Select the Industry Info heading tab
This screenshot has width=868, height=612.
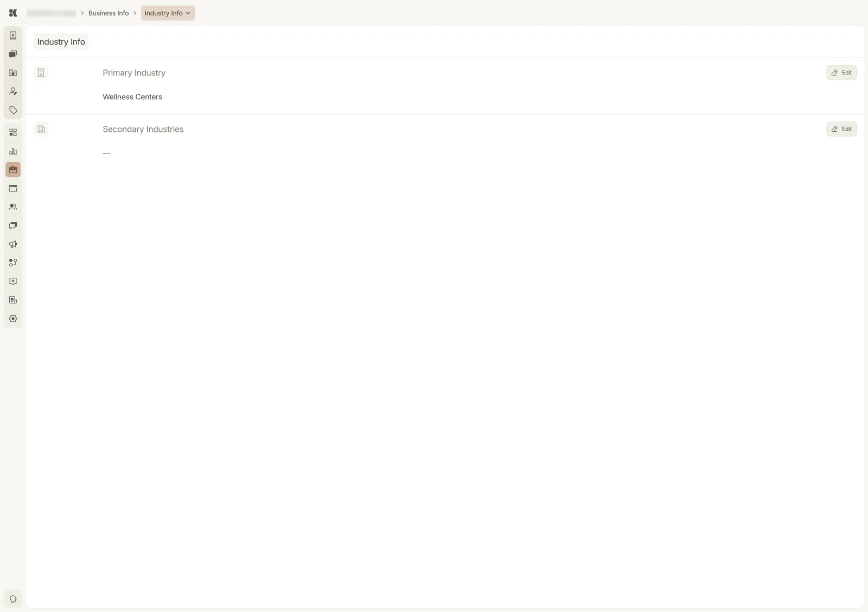61,42
